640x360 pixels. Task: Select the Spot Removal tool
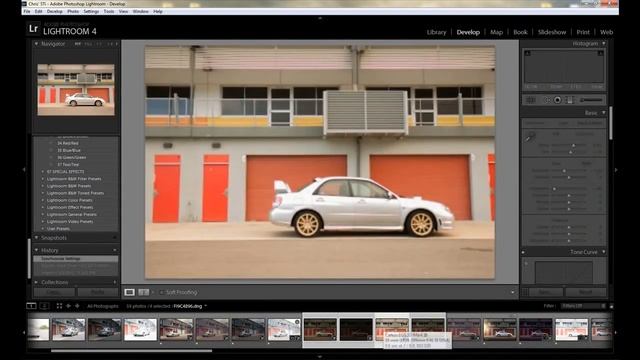point(546,100)
